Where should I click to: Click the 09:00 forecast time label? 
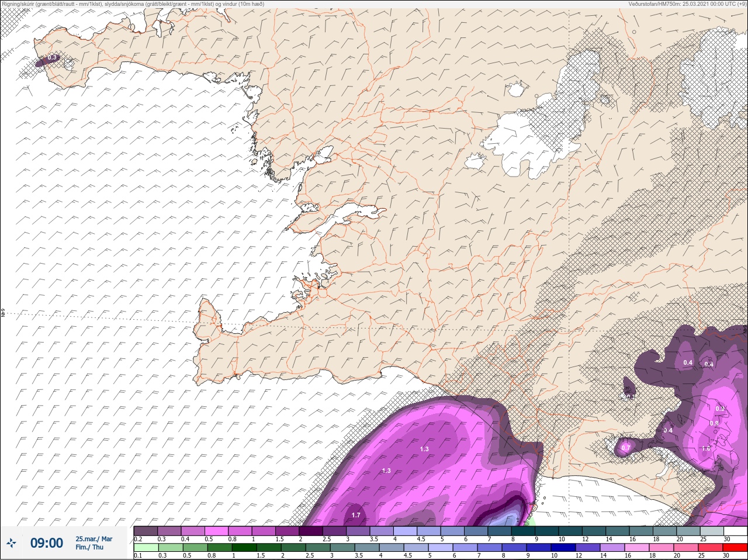pos(47,543)
